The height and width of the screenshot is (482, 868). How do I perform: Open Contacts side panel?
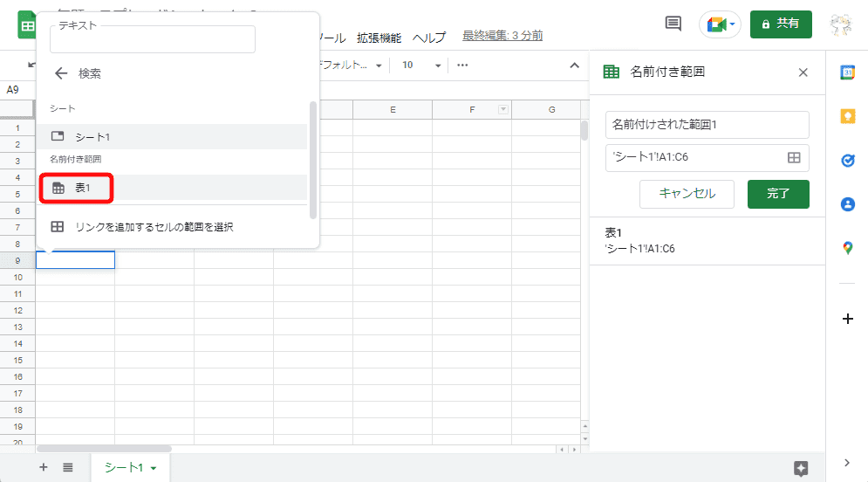[x=848, y=203]
